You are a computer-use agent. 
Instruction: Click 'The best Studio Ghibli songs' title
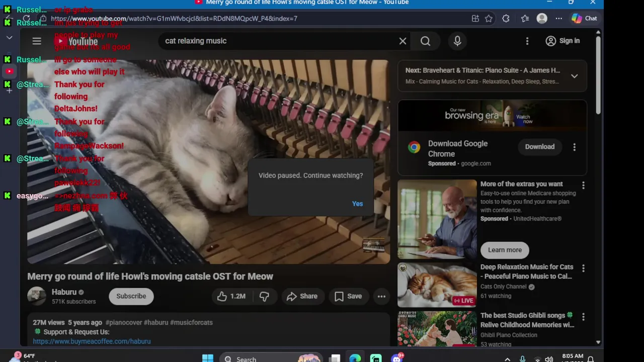click(527, 320)
